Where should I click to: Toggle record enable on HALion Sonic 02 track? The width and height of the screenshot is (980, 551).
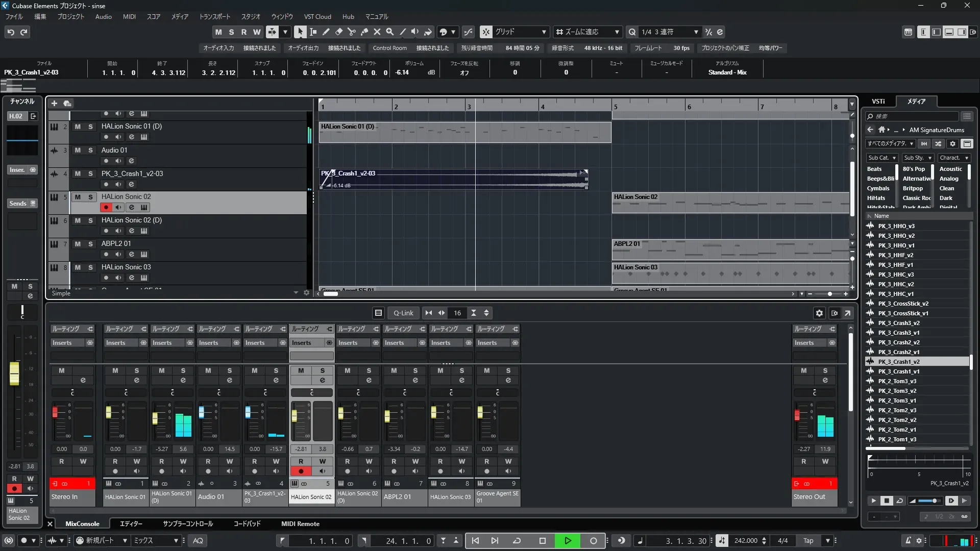106,207
